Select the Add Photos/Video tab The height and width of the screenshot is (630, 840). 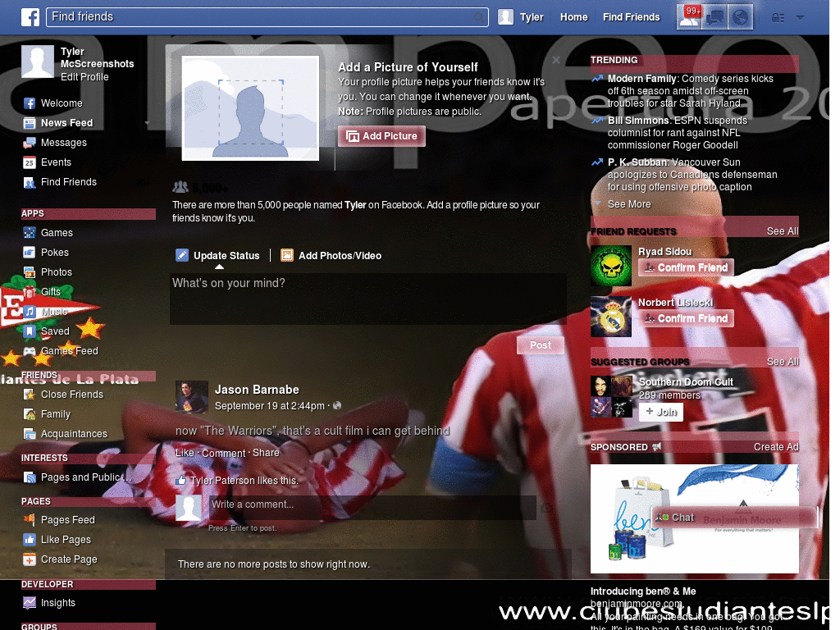click(331, 256)
